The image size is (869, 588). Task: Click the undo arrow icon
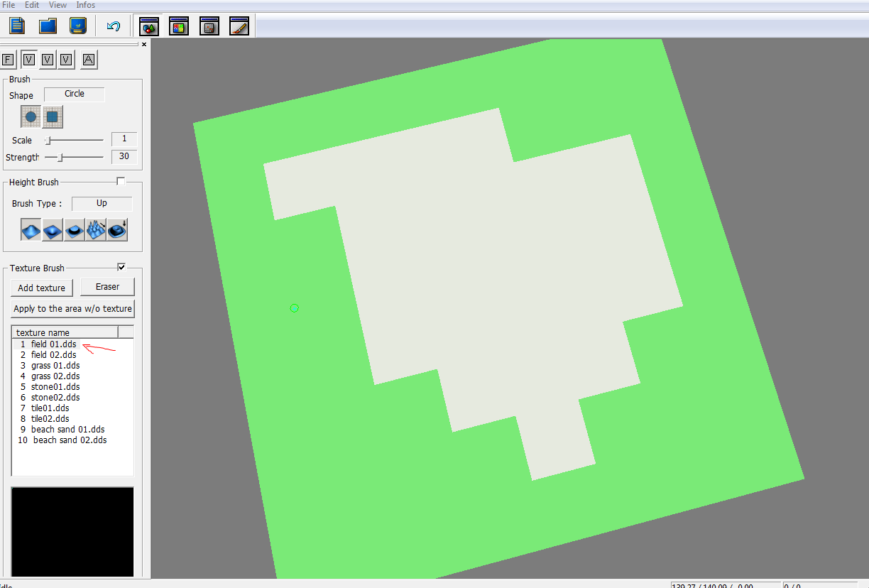[114, 26]
